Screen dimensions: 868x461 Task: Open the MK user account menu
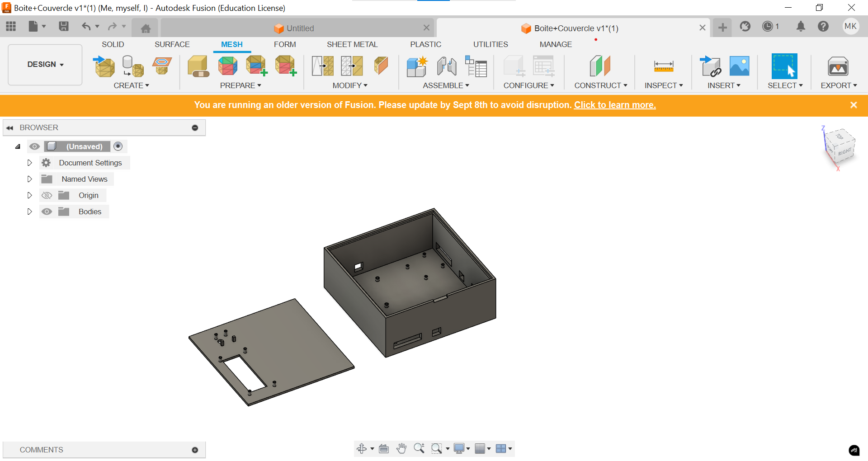[x=850, y=26]
